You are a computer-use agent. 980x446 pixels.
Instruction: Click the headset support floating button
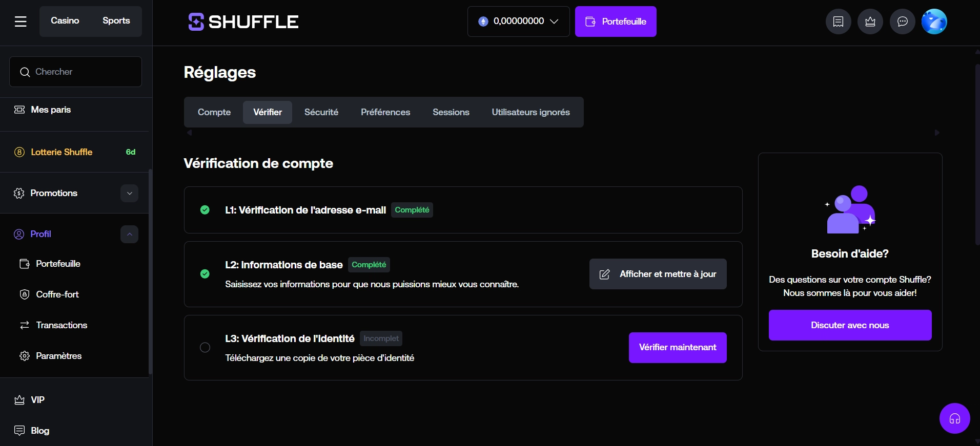pyautogui.click(x=955, y=418)
